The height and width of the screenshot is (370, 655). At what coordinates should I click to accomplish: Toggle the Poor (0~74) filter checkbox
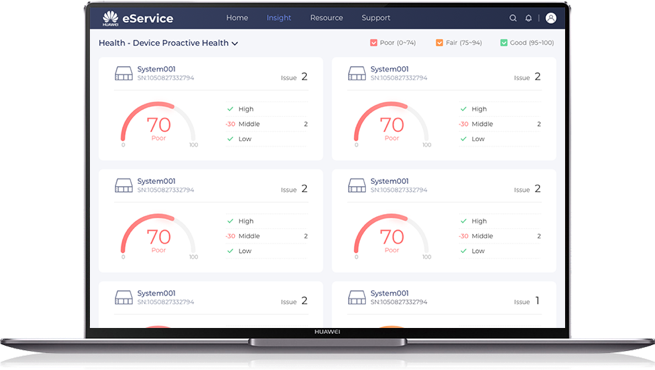(x=373, y=43)
